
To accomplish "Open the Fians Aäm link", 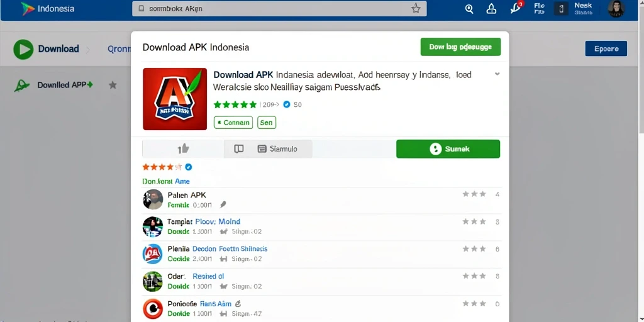I will click(x=216, y=304).
